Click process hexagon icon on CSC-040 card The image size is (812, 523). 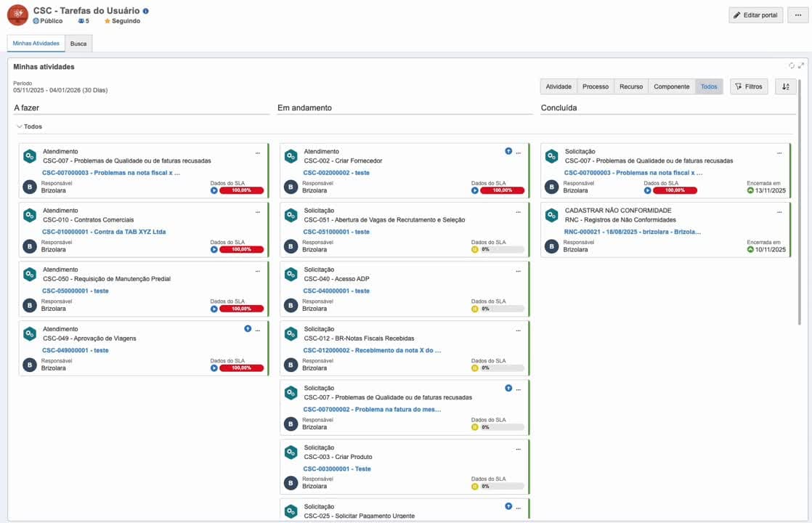291,274
